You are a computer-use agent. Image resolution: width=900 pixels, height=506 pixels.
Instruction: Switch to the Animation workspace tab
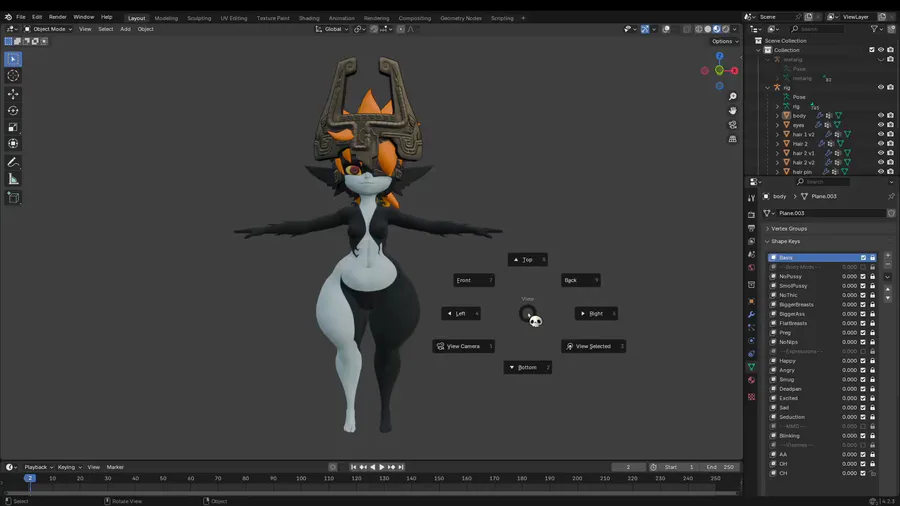tap(342, 18)
